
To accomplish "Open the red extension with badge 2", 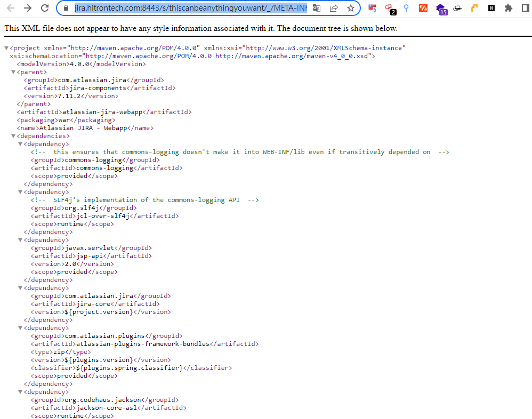I will [x=390, y=9].
